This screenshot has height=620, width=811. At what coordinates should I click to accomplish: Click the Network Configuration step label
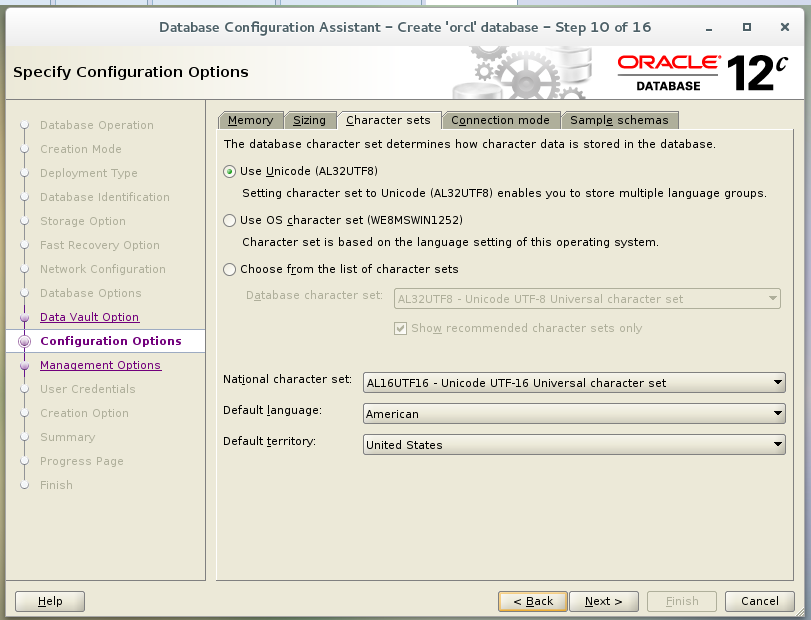pos(103,269)
